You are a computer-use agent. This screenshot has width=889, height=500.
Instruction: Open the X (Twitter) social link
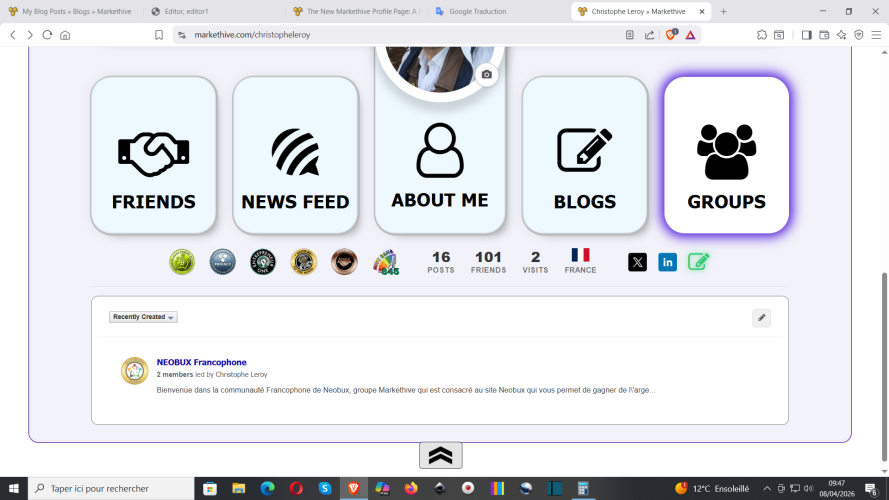(638, 262)
